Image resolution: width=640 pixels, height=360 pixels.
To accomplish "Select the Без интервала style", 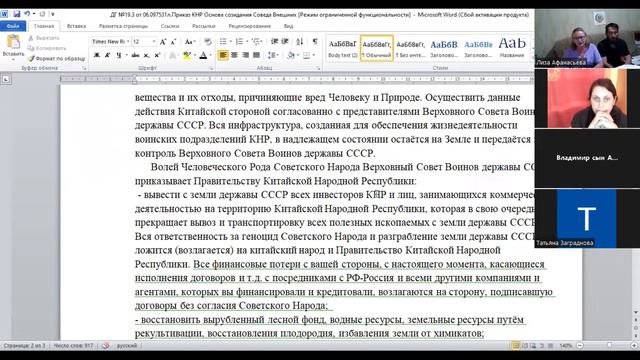I will [x=410, y=48].
